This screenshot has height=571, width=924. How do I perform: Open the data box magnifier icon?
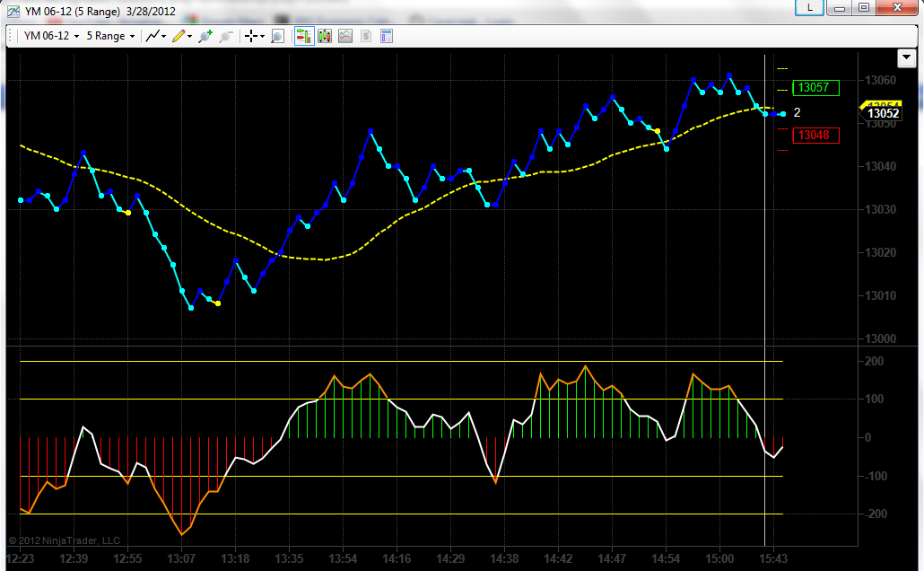(x=277, y=36)
